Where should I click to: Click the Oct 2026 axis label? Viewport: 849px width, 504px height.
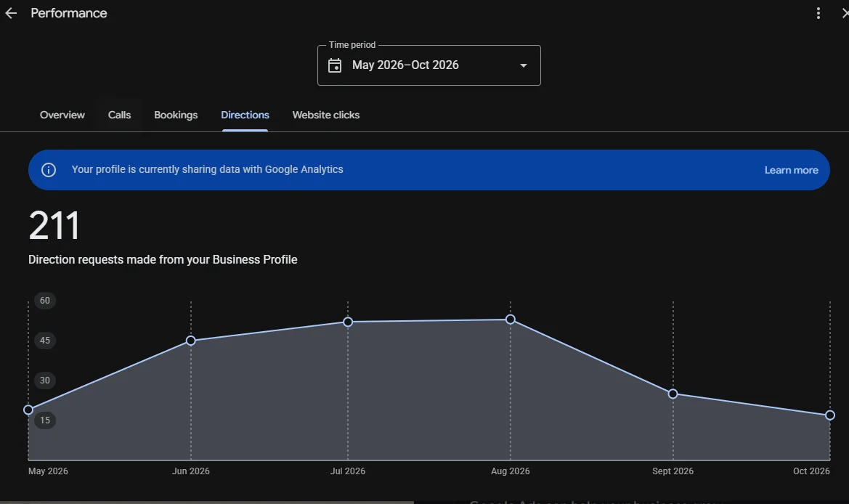pos(811,471)
